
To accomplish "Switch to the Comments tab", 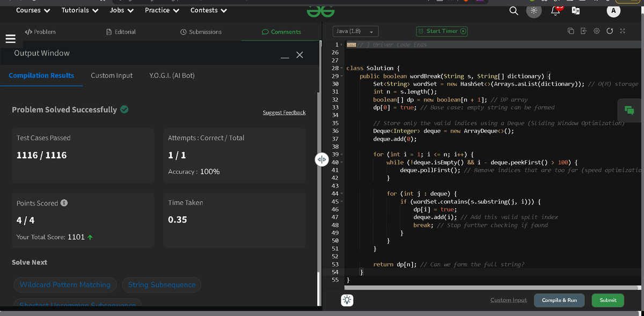I will (281, 32).
